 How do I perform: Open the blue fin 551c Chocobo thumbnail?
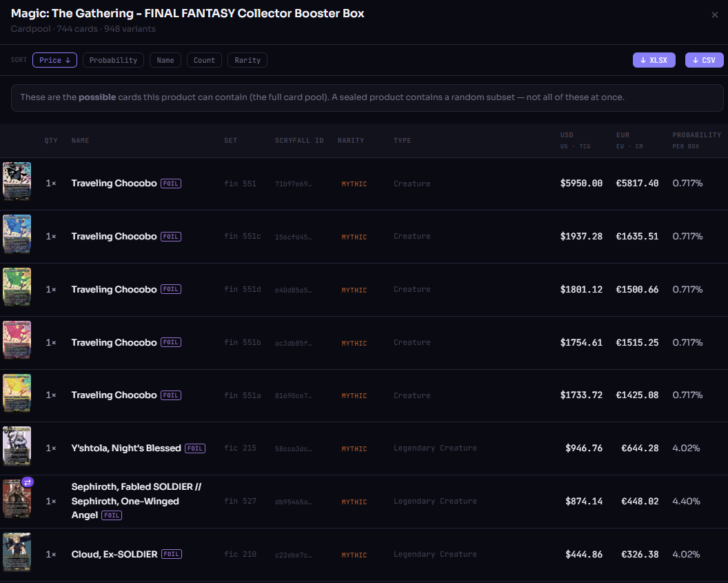click(17, 234)
